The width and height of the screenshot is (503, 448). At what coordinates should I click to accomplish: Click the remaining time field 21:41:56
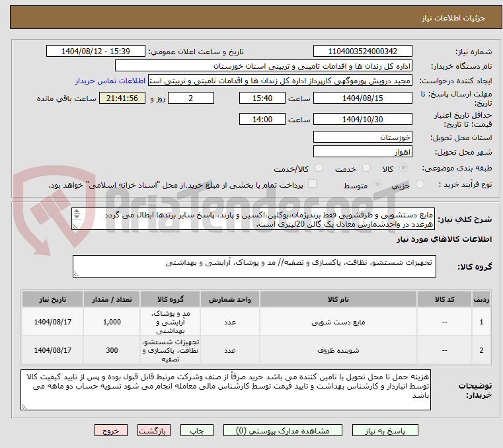pos(122,98)
